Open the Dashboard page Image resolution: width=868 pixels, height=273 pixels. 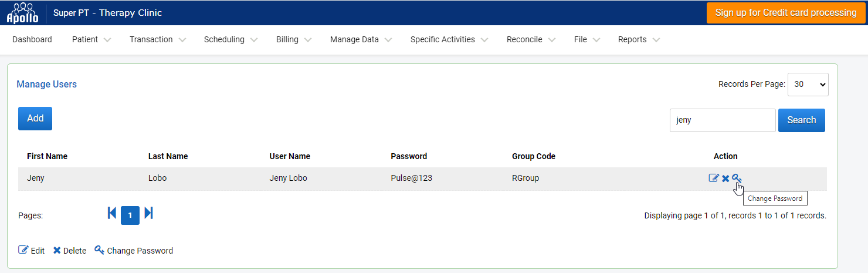coord(32,39)
